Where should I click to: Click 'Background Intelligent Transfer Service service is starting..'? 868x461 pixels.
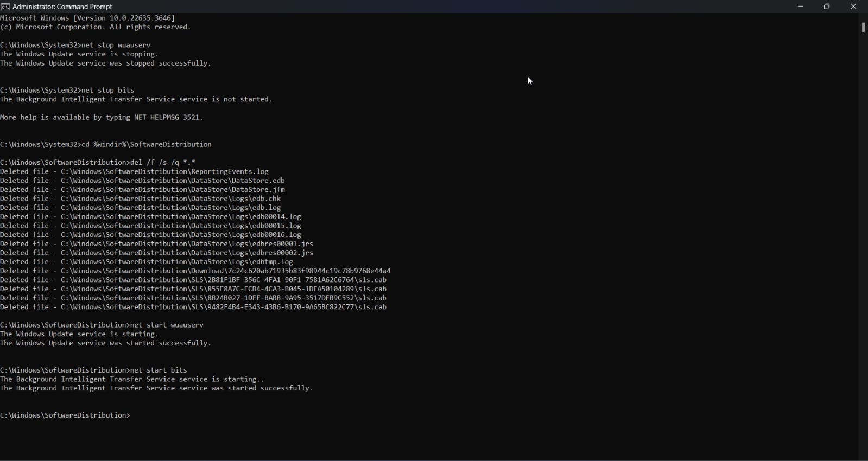tap(132, 379)
